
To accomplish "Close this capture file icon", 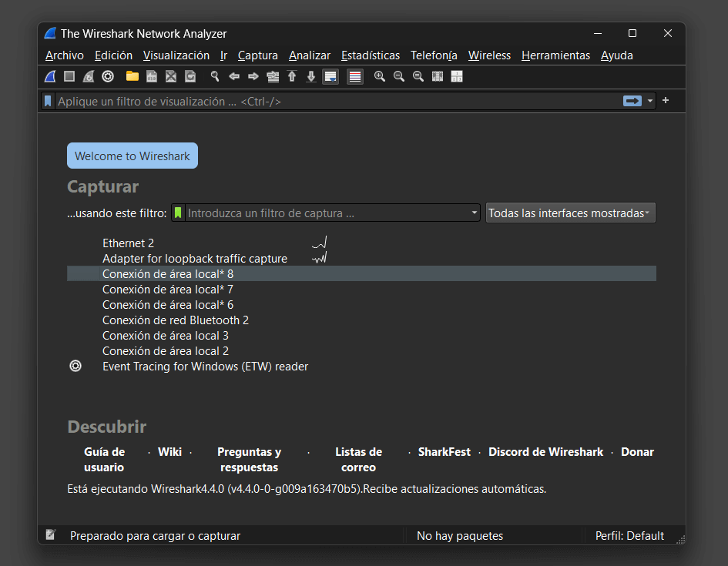I will 171,76.
